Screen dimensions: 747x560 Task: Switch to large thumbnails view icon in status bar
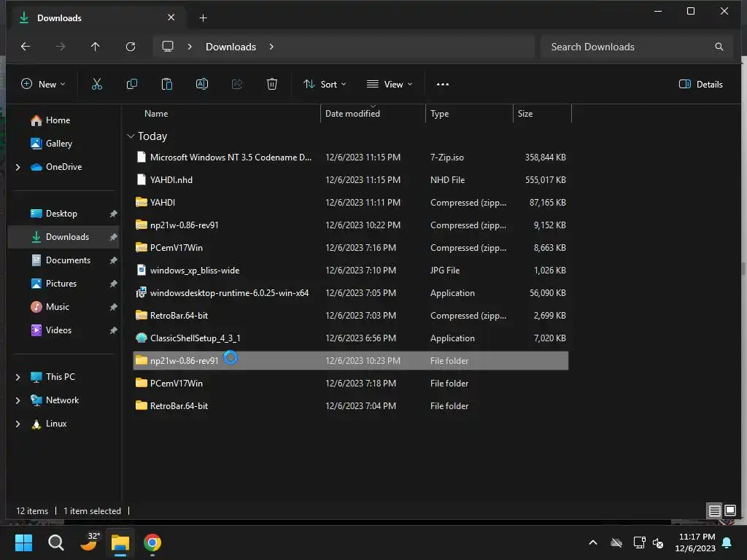click(729, 511)
